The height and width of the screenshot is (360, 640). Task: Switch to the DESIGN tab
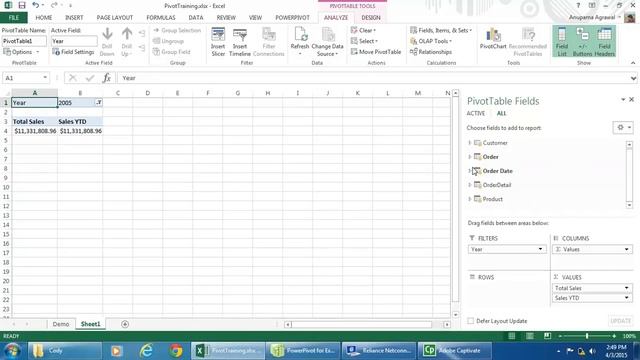click(371, 18)
